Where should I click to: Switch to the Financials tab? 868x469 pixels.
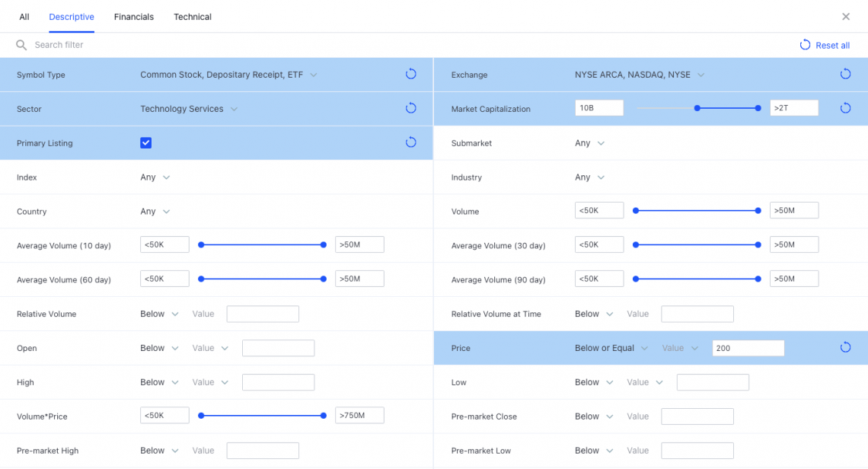tap(134, 17)
